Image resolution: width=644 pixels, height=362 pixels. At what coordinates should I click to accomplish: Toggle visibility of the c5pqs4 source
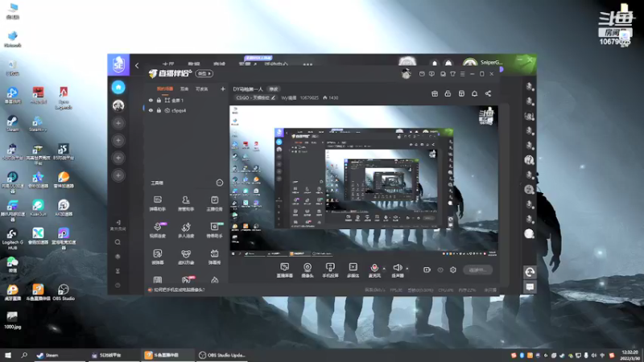point(151,110)
